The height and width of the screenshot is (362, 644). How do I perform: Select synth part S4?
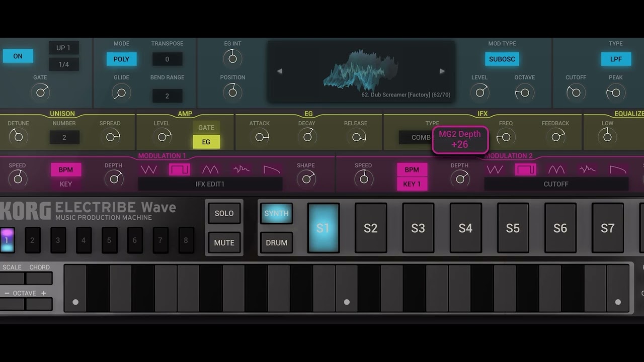(x=465, y=228)
